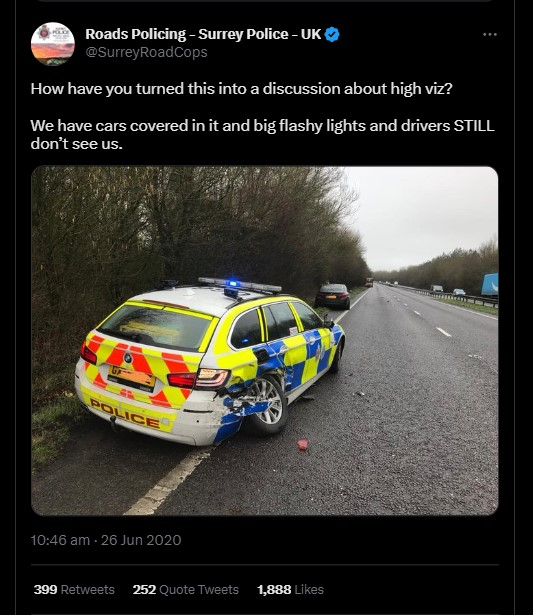
Task: Click the 26 Jun 2020 date
Action: click(141, 540)
